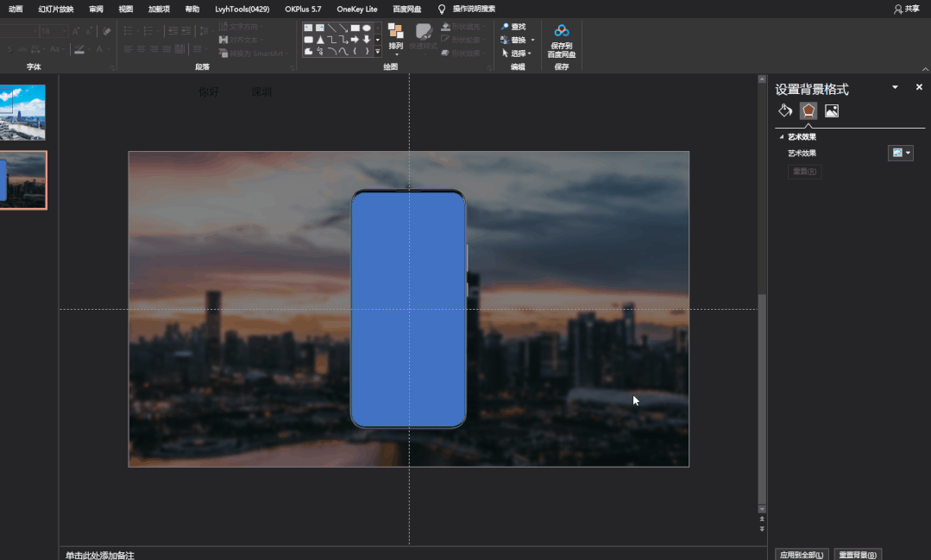Open the task pane options arrow
Viewport: 931px width, 560px height.
[895, 88]
